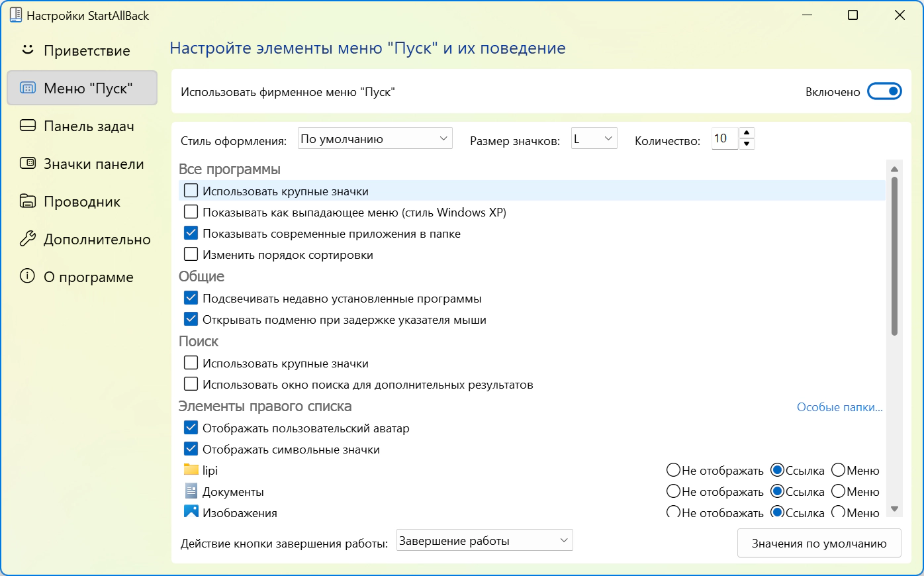Click the taskbar icon beside Панель задач
The width and height of the screenshot is (924, 576).
coord(27,126)
